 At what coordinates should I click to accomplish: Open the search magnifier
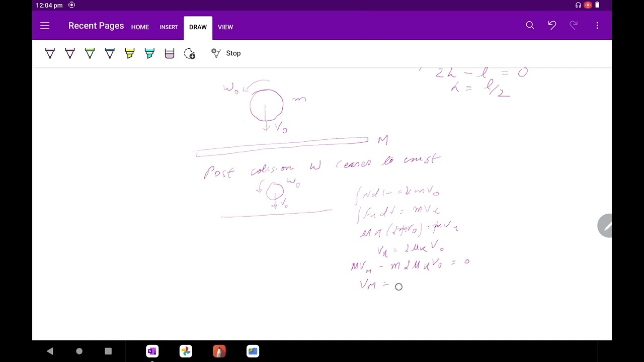[530, 25]
